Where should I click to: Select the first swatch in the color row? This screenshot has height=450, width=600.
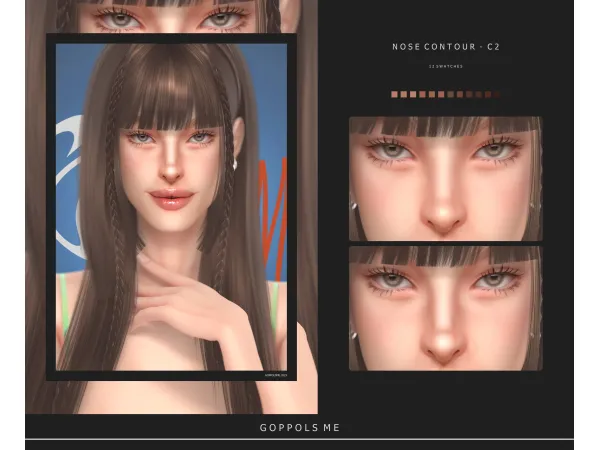click(x=395, y=94)
